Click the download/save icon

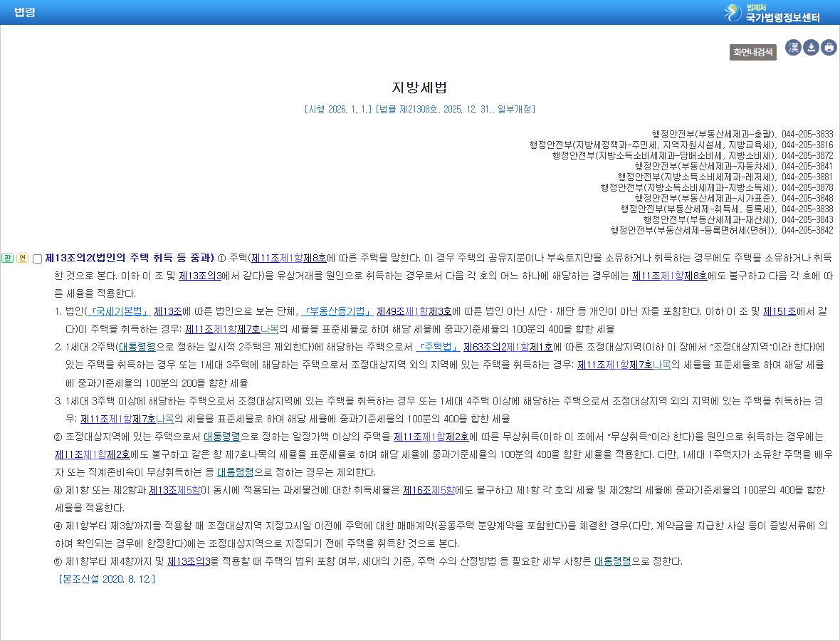811,48
